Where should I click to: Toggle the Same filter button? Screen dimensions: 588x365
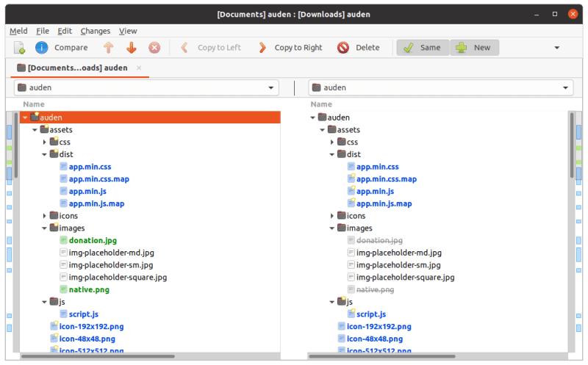point(423,48)
